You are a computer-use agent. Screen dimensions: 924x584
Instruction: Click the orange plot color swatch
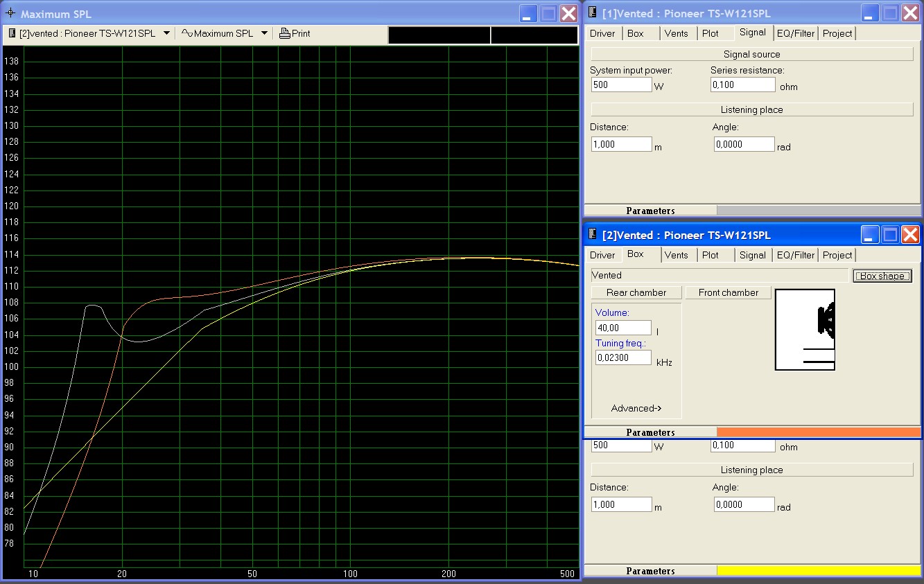(818, 432)
